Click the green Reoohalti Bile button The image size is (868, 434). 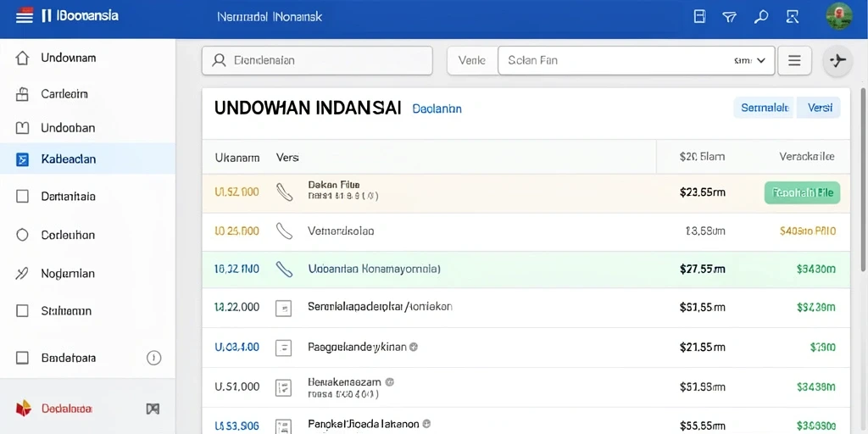point(802,192)
